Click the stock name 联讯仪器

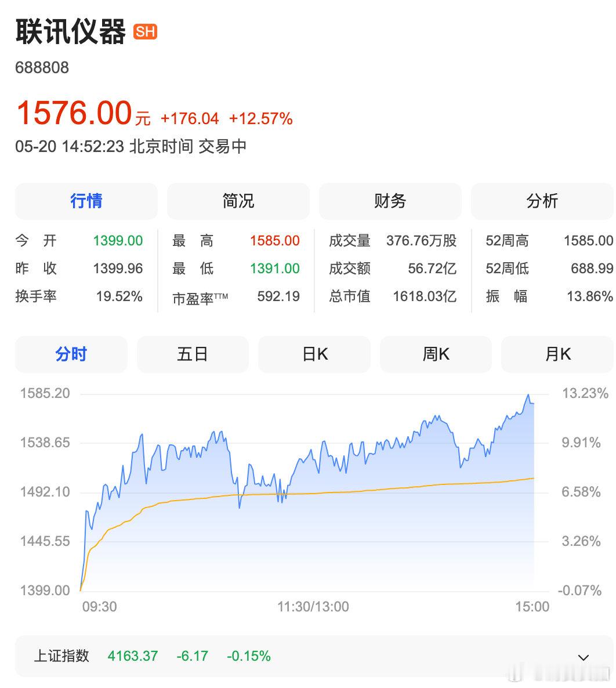coord(71,31)
